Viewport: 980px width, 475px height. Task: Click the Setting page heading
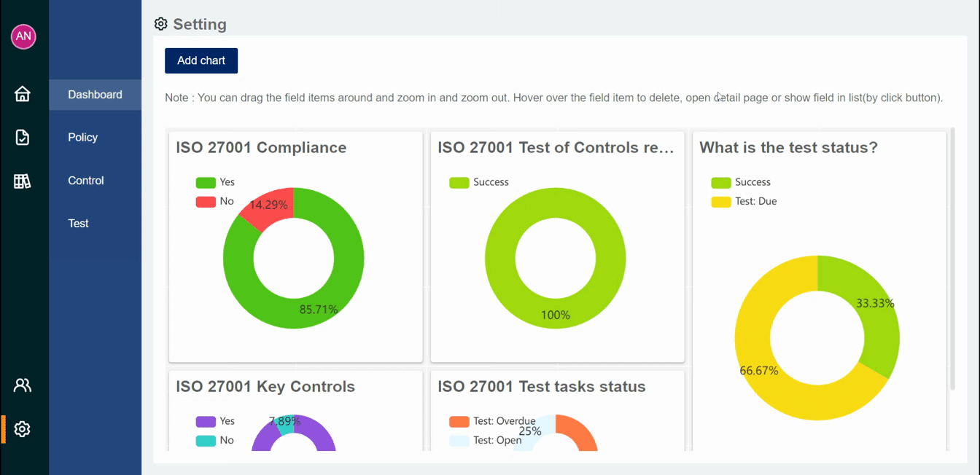(x=200, y=24)
